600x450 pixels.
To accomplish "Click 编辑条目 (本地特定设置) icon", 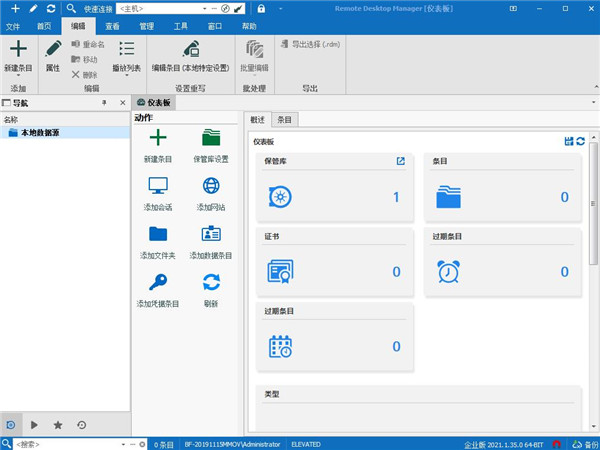I will tap(191, 49).
